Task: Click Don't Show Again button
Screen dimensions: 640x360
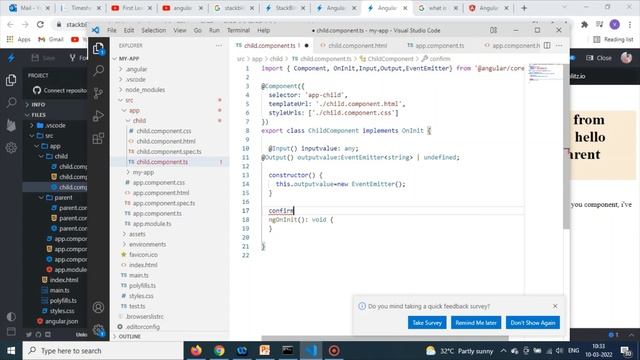Action: click(x=533, y=322)
